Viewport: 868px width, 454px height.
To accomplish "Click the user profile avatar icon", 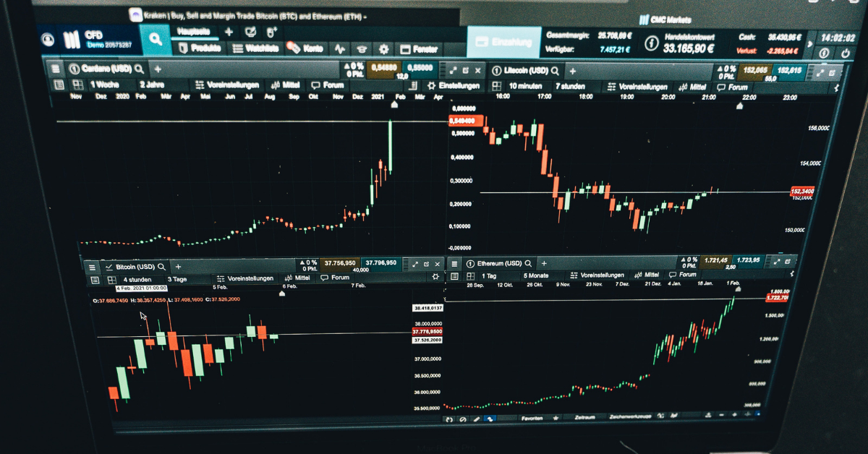I will [x=48, y=40].
